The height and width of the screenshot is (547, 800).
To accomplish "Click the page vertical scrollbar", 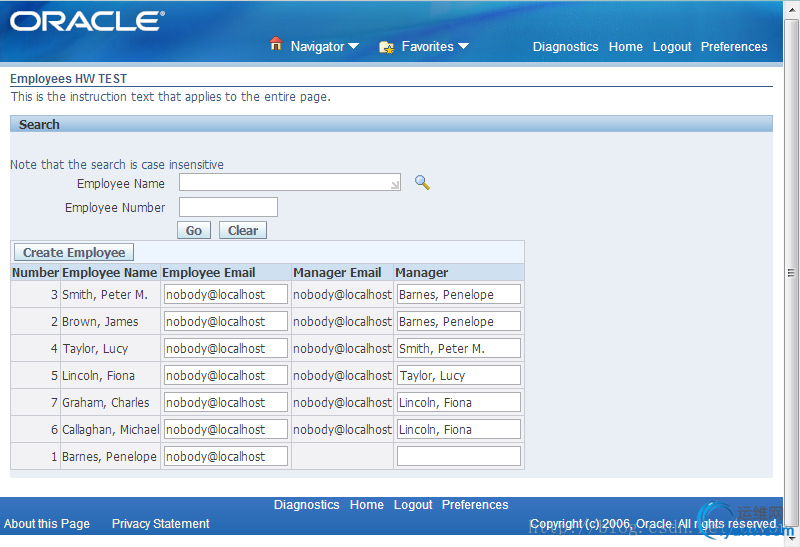I will point(792,272).
